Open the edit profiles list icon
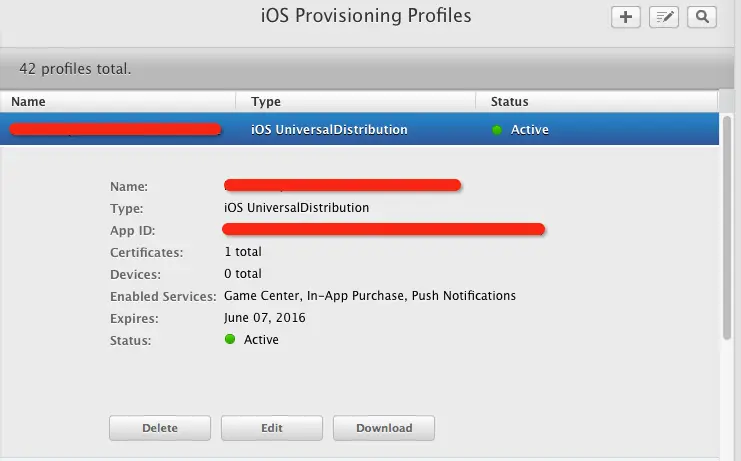 click(x=664, y=17)
